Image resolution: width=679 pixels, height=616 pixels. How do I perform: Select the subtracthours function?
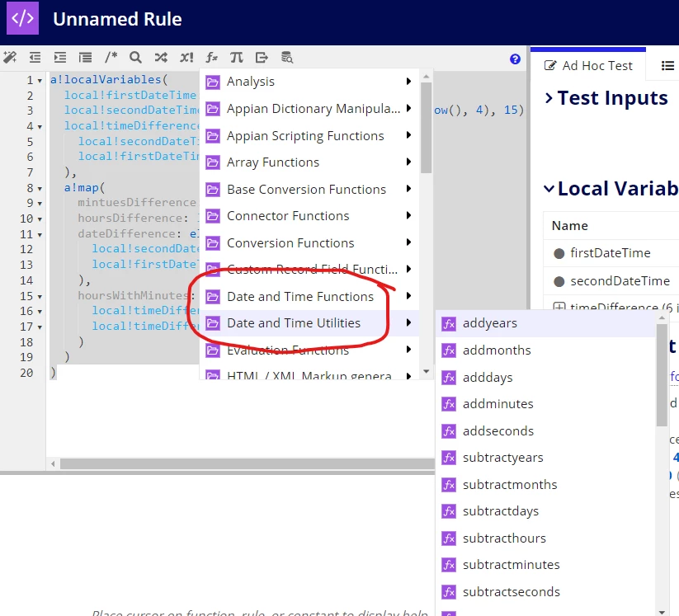(x=545, y=538)
